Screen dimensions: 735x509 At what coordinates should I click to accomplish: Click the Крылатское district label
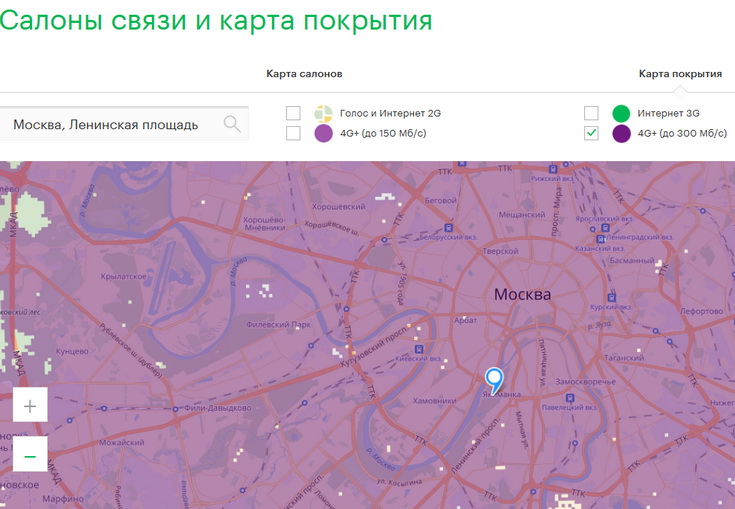pos(123,277)
